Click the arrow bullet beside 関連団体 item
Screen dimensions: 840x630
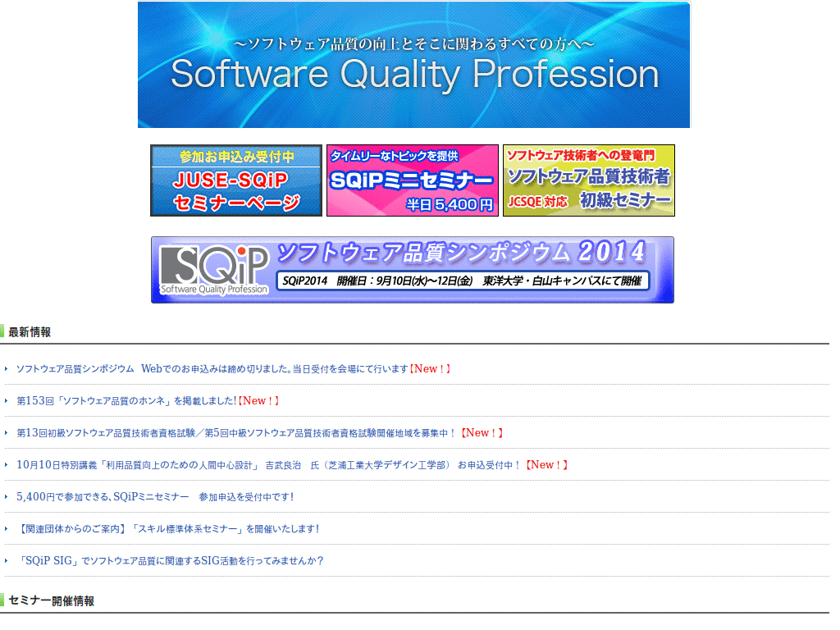point(7,529)
